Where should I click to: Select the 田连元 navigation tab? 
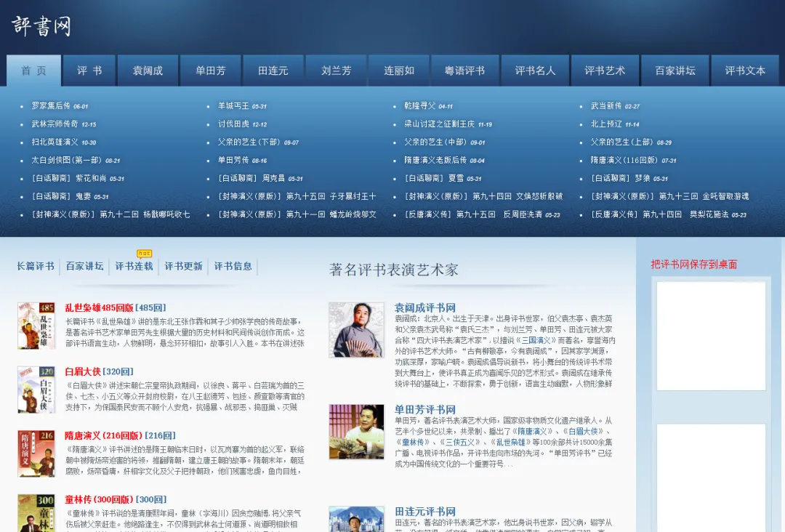pos(273,70)
